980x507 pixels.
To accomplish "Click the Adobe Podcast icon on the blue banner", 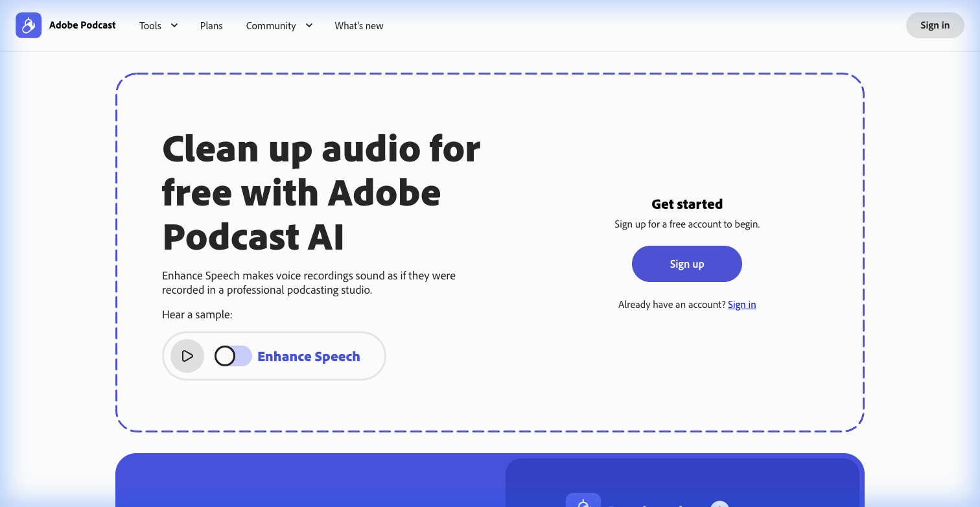I will pyautogui.click(x=583, y=503).
